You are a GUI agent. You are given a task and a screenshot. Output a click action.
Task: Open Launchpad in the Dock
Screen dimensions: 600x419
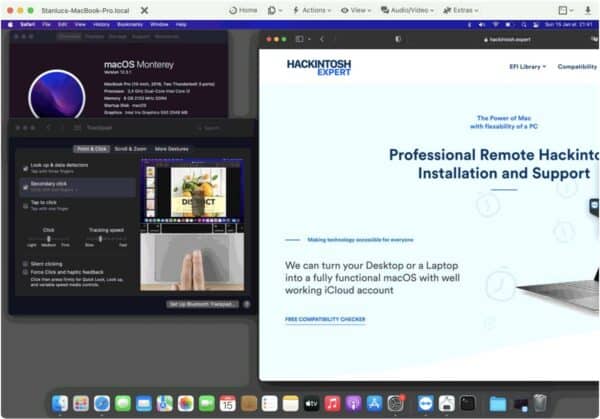click(x=81, y=403)
